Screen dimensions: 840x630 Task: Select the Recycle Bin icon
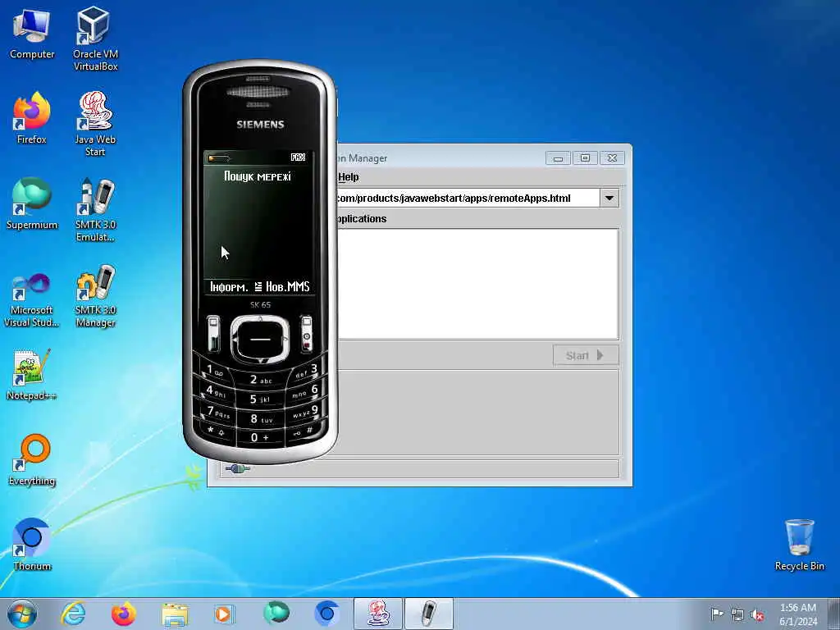point(799,545)
